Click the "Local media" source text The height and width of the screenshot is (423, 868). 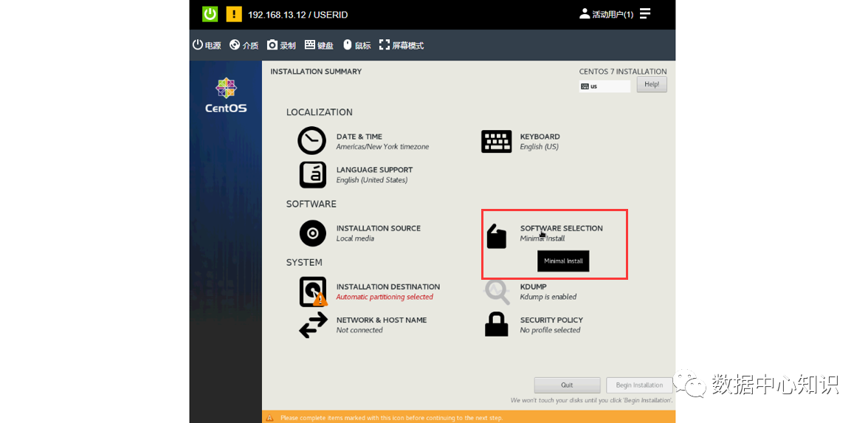pyautogui.click(x=355, y=238)
